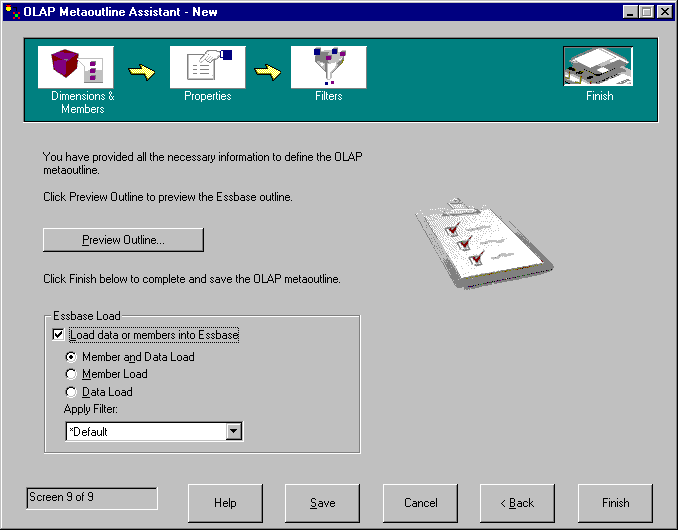Screen dimensions: 678x530
Task: Maximize the Metaoutline Assistant window
Action: coord(646,12)
